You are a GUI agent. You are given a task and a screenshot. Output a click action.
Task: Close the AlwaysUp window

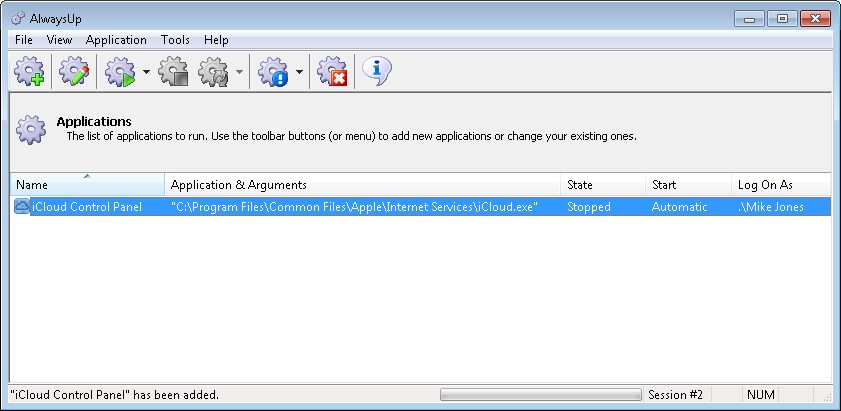(815, 19)
